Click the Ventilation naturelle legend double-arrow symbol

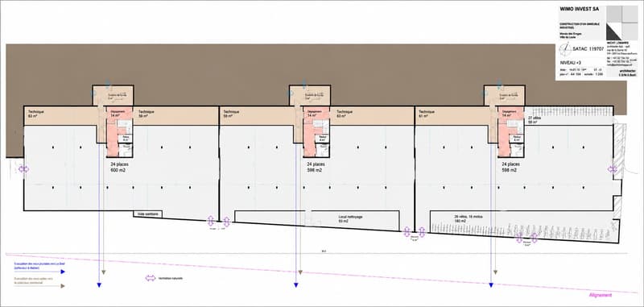tap(151, 278)
